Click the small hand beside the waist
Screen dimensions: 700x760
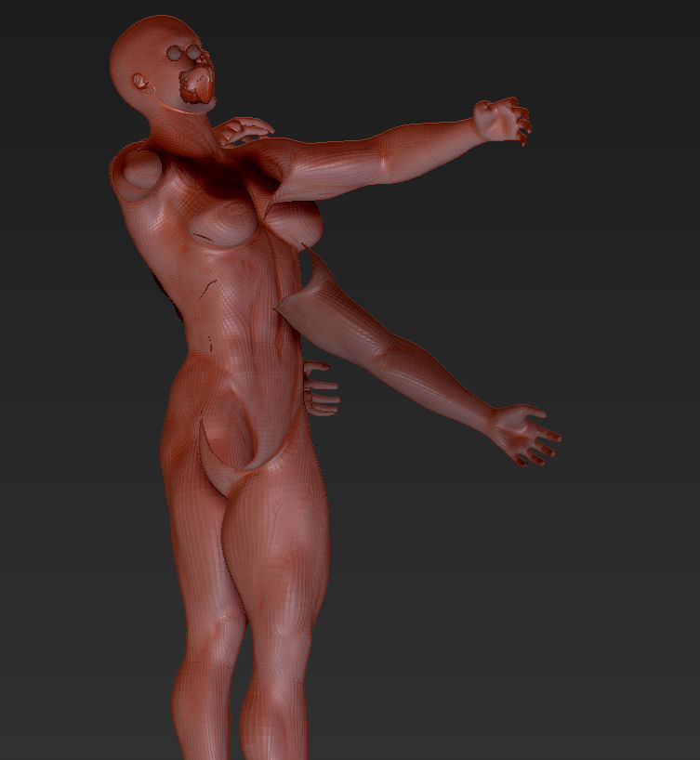pyautogui.click(x=321, y=388)
